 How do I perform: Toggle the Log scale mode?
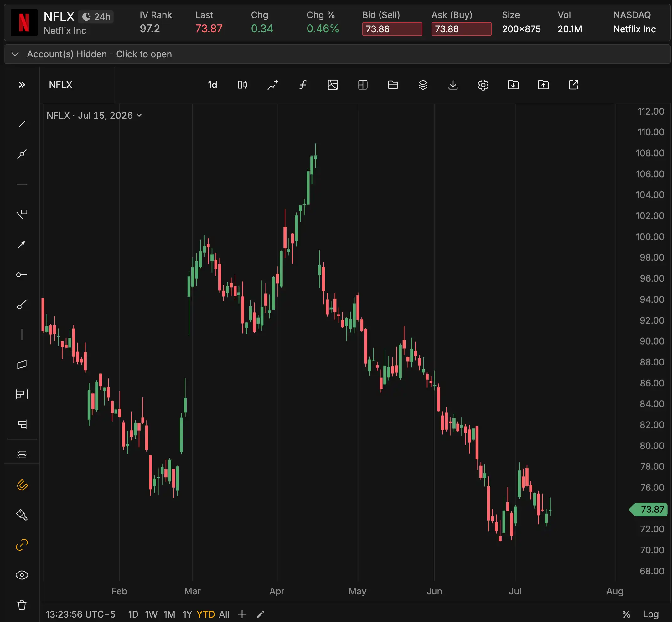point(650,614)
